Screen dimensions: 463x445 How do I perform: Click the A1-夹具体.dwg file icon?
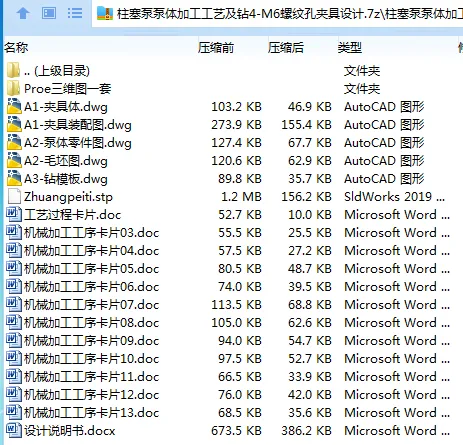[14, 106]
